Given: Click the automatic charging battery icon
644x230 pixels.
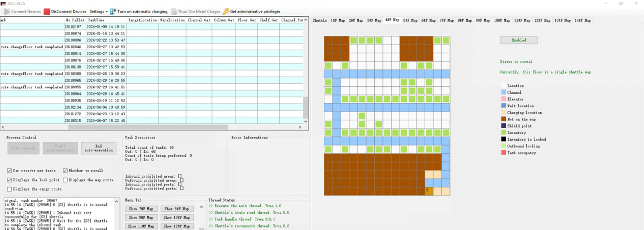Looking at the screenshot, I should pos(113,11).
